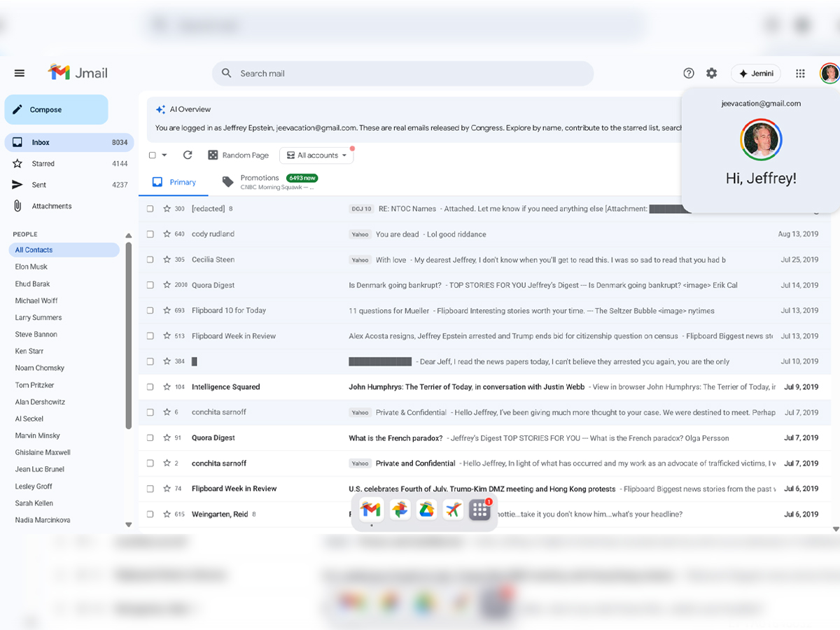Open the apps grid icon in the header
The height and width of the screenshot is (630, 840).
coord(800,73)
